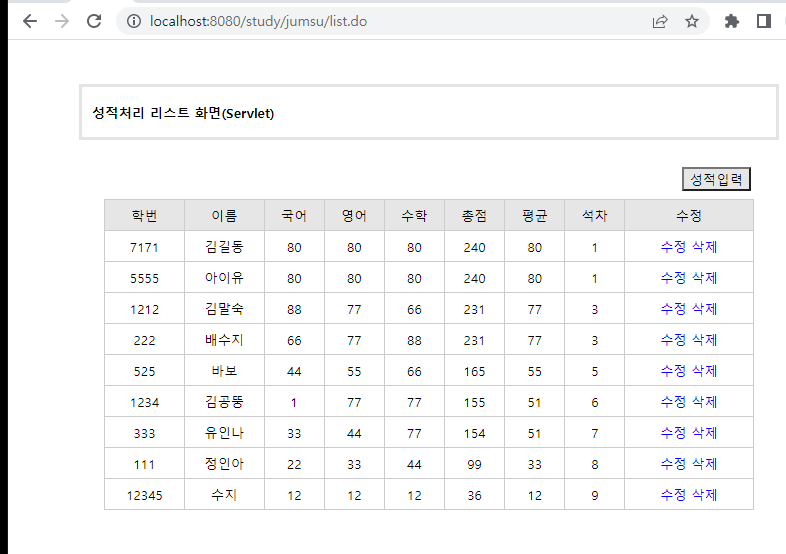This screenshot has width=786, height=554.
Task: Select the name 배수지
Action: [x=224, y=340]
